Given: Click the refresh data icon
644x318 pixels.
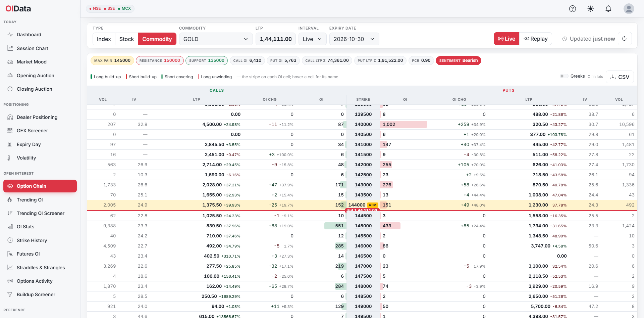Looking at the screenshot, I should click(624, 39).
